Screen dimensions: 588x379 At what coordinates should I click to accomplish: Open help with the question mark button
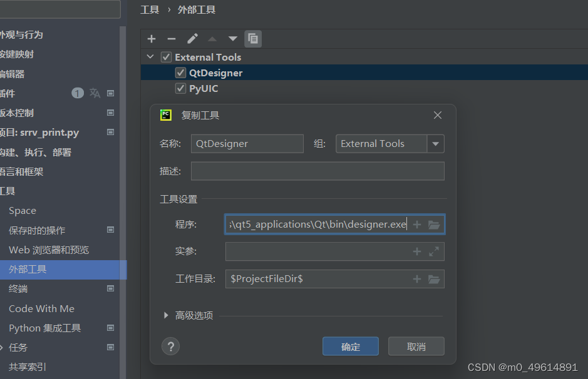[x=170, y=347]
